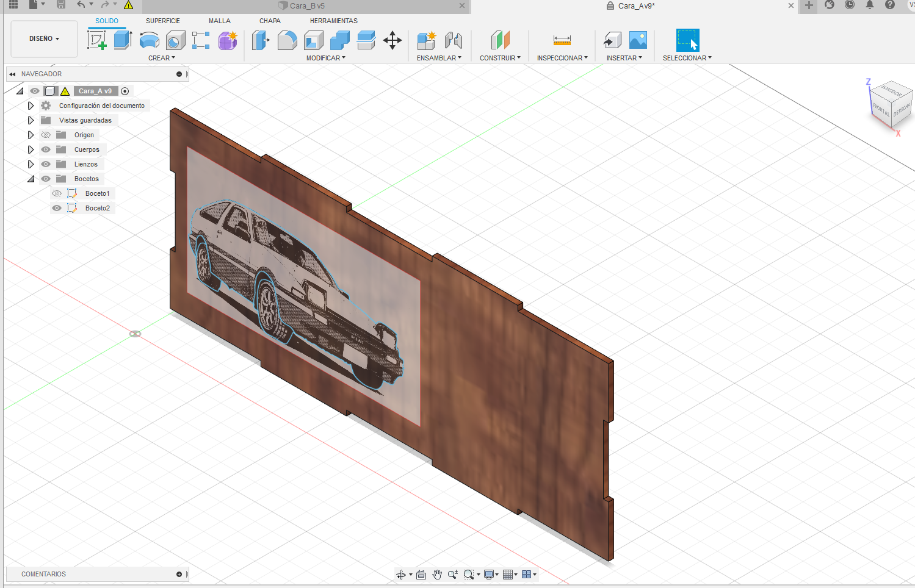Click the Orbit navigation tool
The width and height of the screenshot is (915, 588).
tap(401, 575)
